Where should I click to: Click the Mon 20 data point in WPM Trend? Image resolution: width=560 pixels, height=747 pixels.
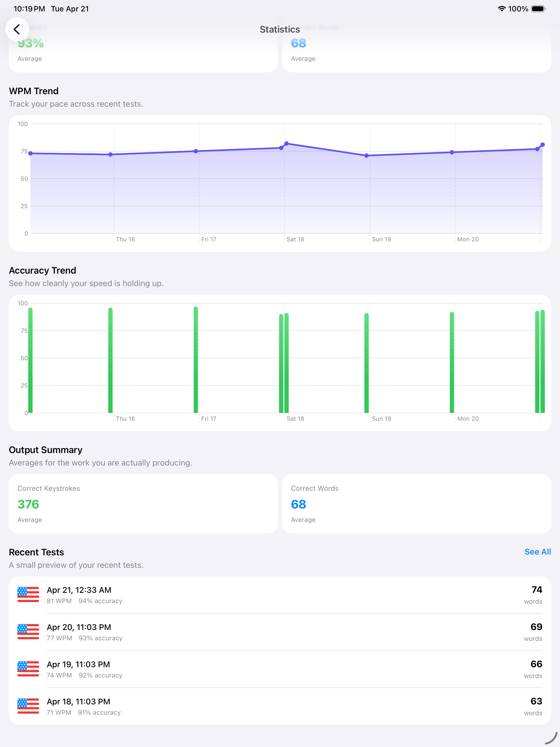click(452, 152)
